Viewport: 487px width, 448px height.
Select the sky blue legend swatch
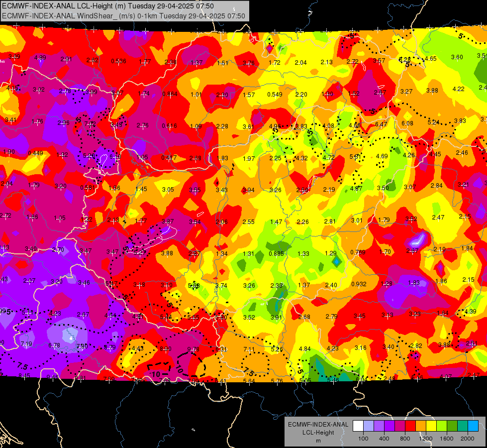tap(473, 426)
